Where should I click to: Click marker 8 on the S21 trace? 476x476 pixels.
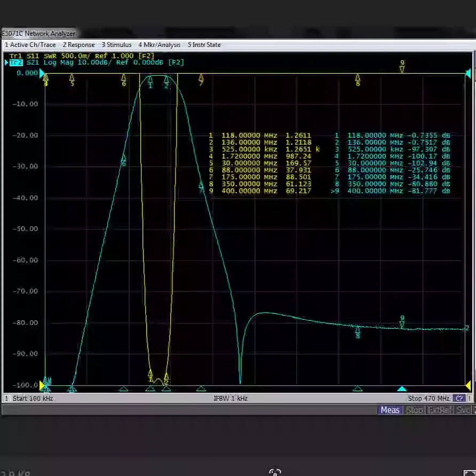point(358,332)
